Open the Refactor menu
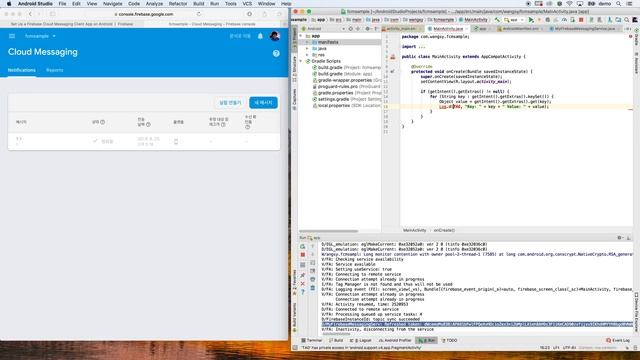 [178, 4]
